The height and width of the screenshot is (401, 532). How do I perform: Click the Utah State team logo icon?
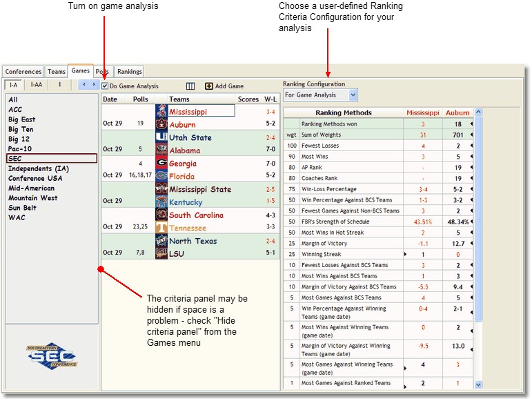[x=161, y=137]
